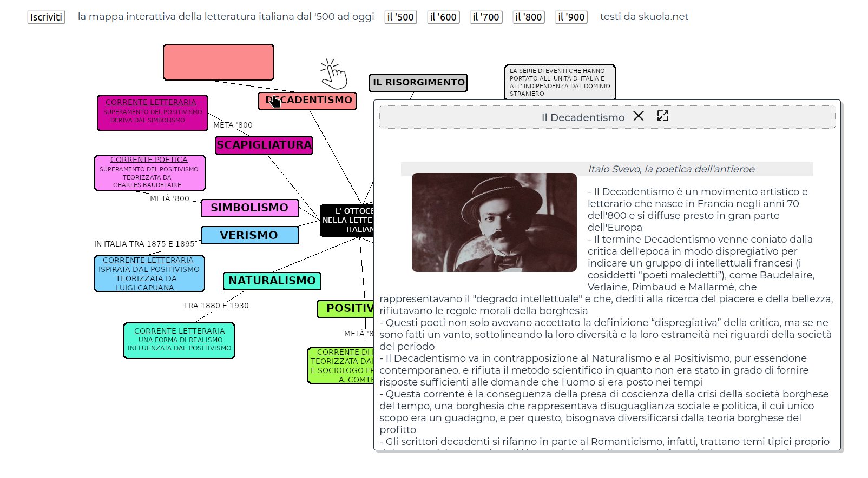Expand the Il Decadentismo panel to fullscreen
Viewport: 868px width, 478px height.
663,116
